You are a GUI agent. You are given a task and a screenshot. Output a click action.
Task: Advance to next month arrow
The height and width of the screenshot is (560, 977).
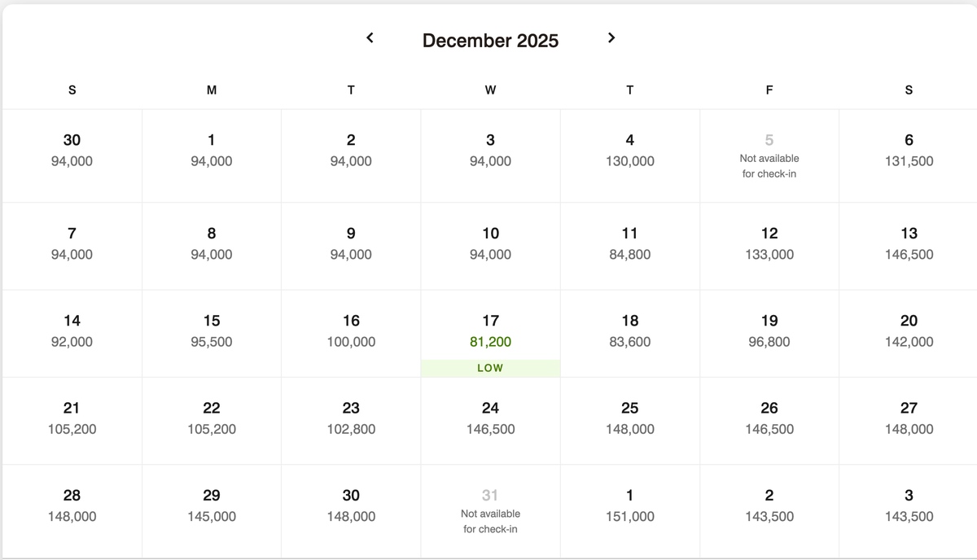[611, 37]
